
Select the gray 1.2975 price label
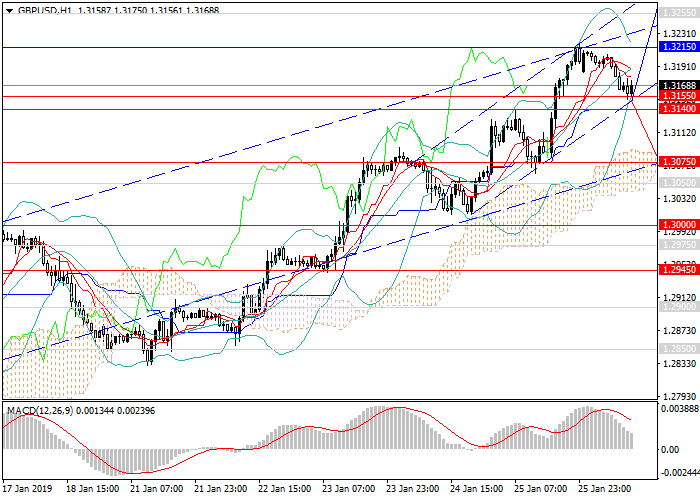677,244
